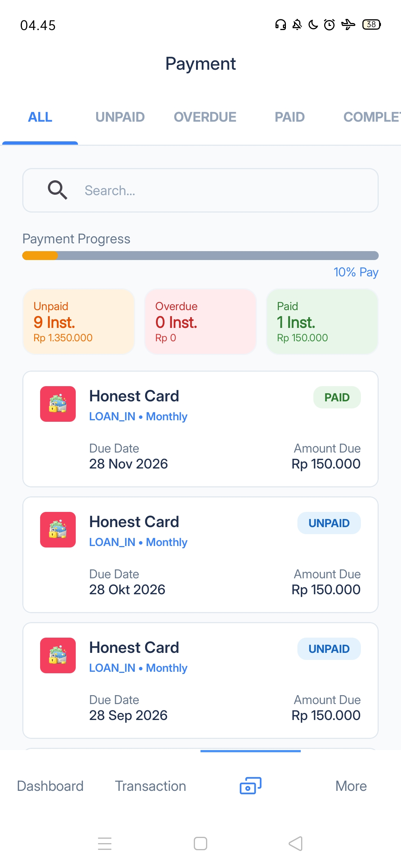Switch to the OVERDUE tab
401x868 pixels.
205,117
